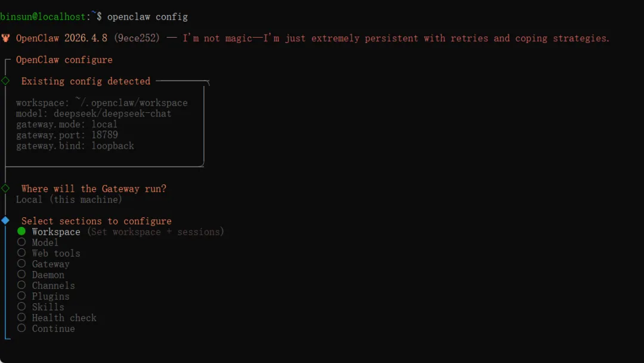644x363 pixels.
Task: Select the Health check label
Action: [x=64, y=318]
